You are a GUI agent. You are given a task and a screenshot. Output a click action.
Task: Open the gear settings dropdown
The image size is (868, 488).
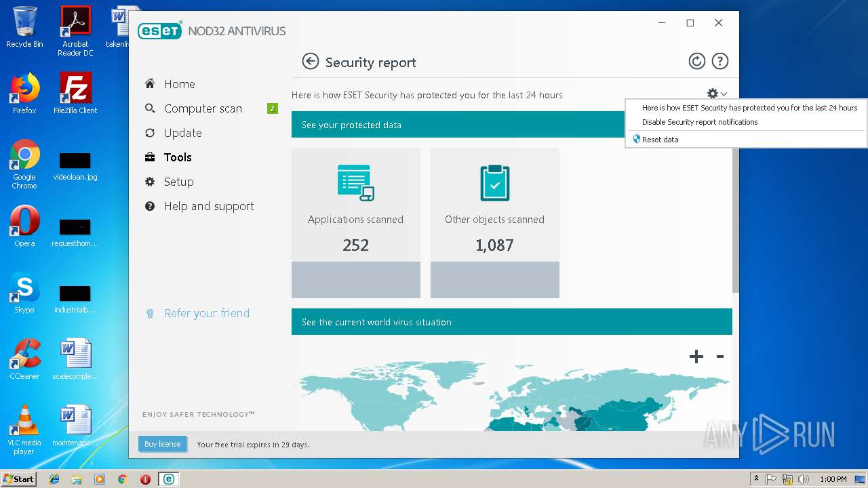point(716,94)
